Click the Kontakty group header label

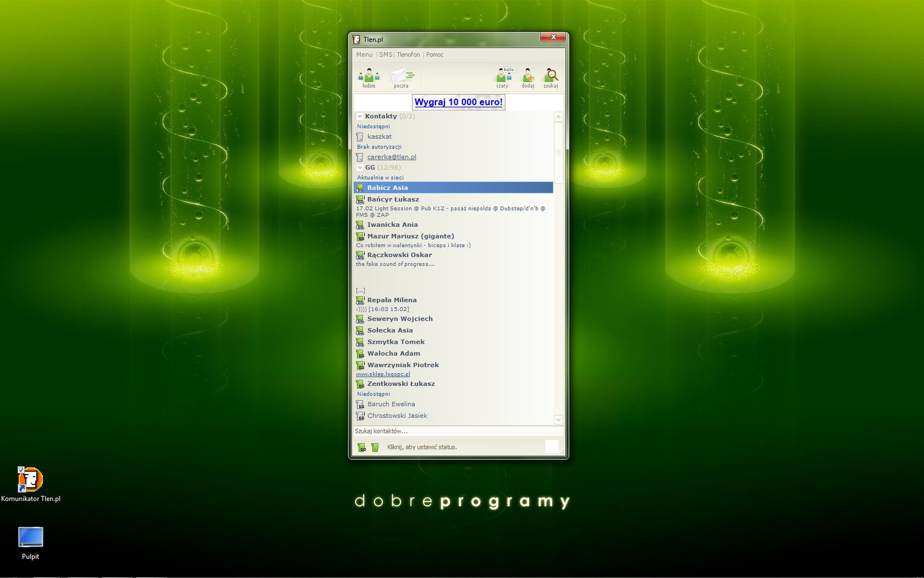381,116
